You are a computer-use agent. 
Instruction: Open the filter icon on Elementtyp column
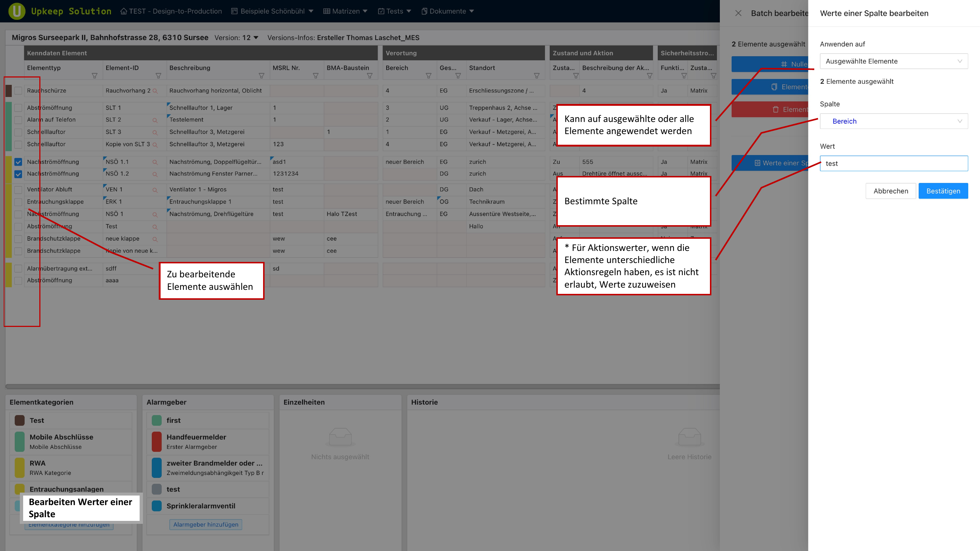click(94, 76)
